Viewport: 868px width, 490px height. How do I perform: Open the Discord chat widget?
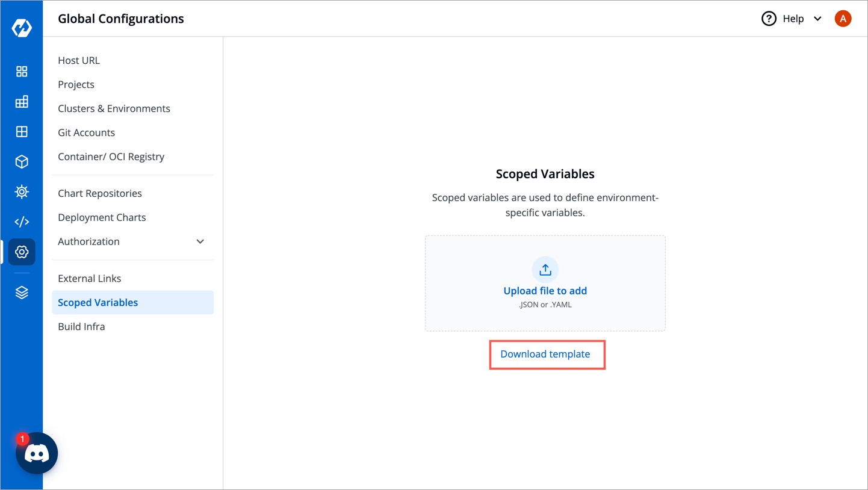37,453
